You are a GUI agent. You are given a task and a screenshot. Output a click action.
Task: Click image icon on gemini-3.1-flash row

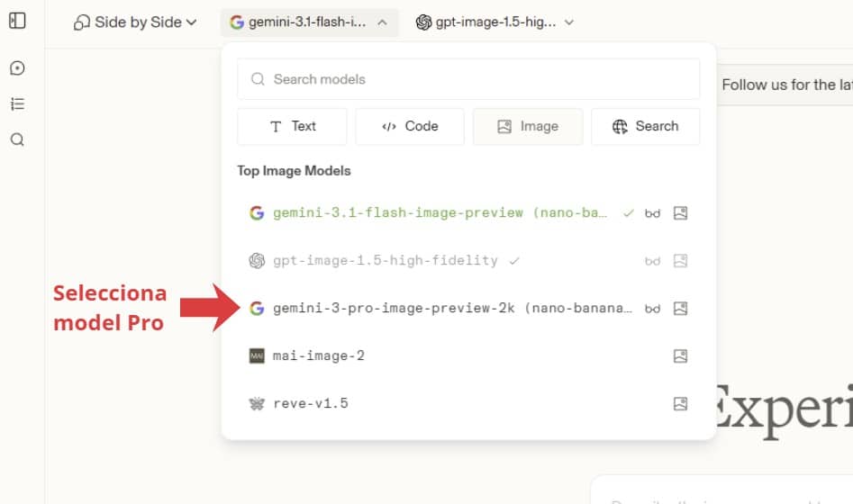pyautogui.click(x=681, y=213)
